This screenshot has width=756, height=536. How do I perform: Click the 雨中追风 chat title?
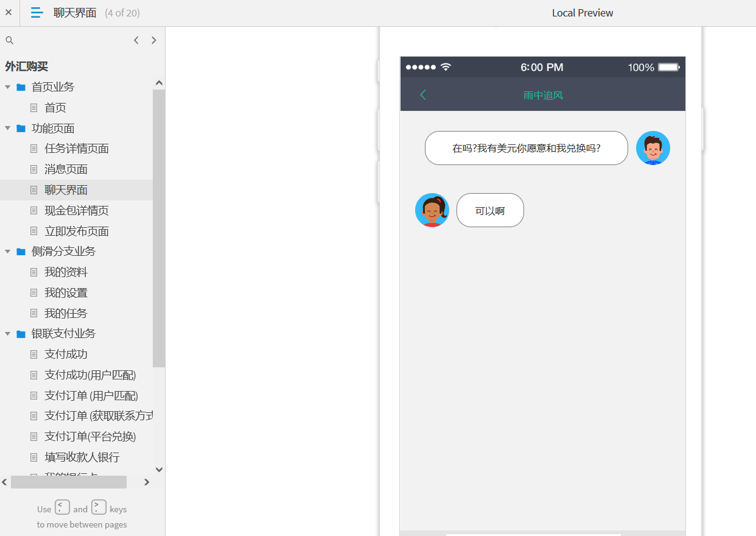543,95
